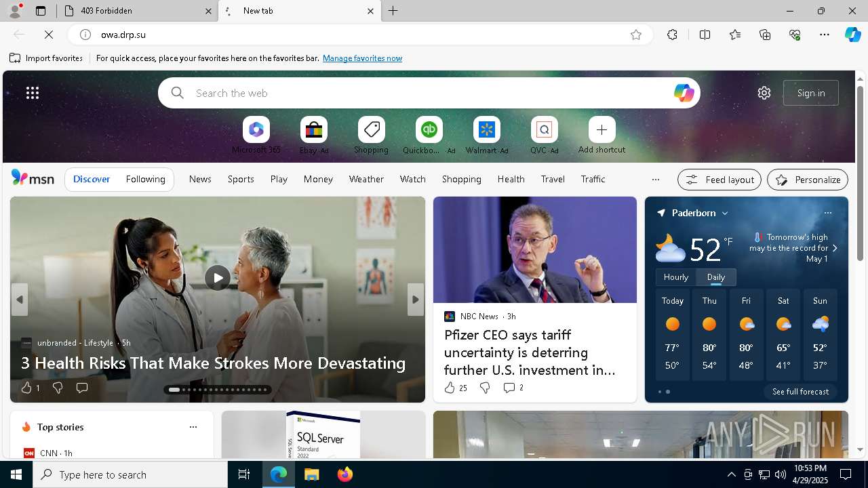Click Import favorites

[x=46, y=58]
